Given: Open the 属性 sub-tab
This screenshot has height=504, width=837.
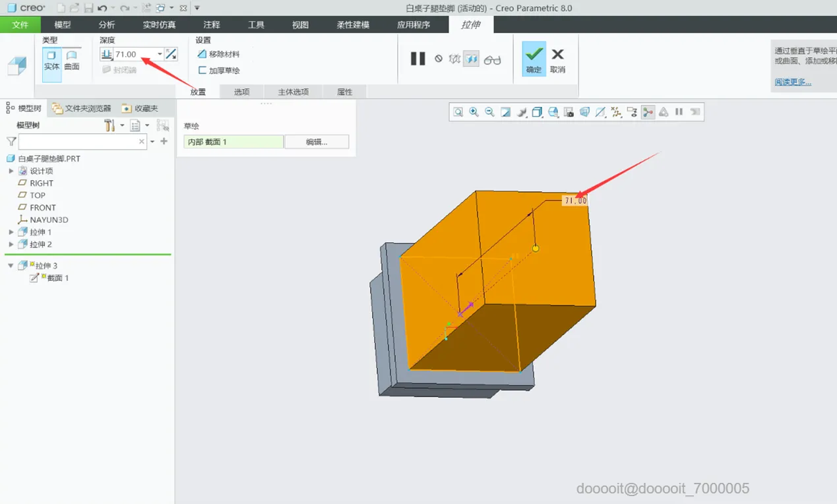Looking at the screenshot, I should [345, 92].
